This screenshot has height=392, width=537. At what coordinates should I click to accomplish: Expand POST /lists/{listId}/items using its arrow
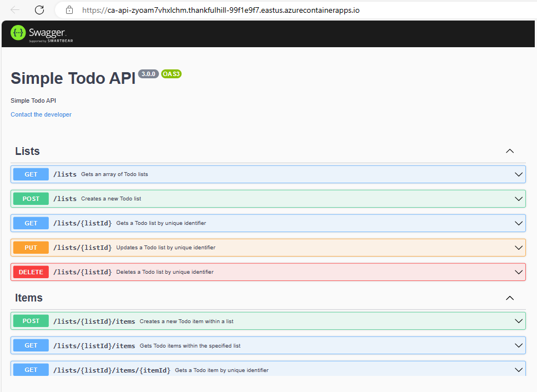(519, 321)
